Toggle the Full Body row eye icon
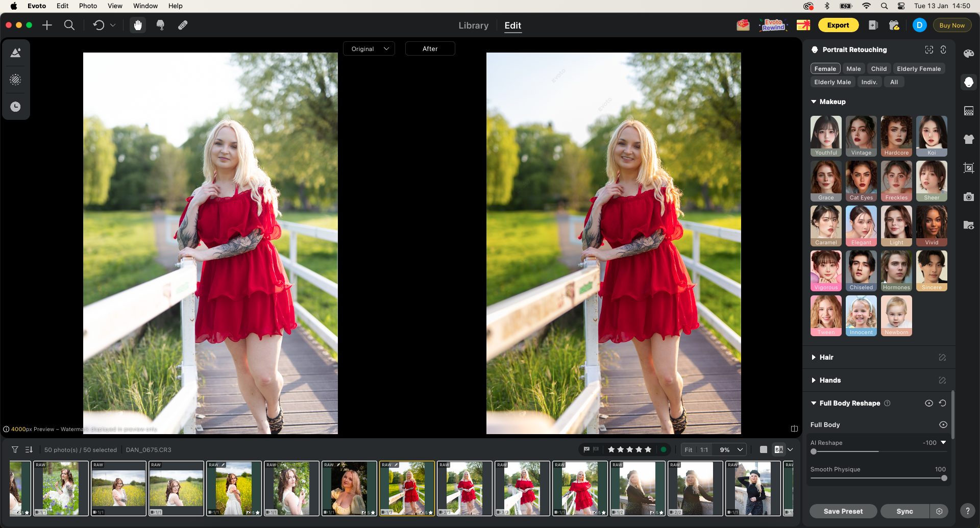The width and height of the screenshot is (980, 528). 943,424
